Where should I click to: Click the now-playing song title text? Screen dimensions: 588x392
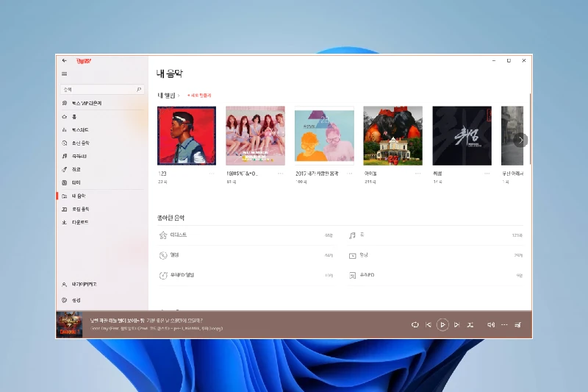pyautogui.click(x=146, y=321)
